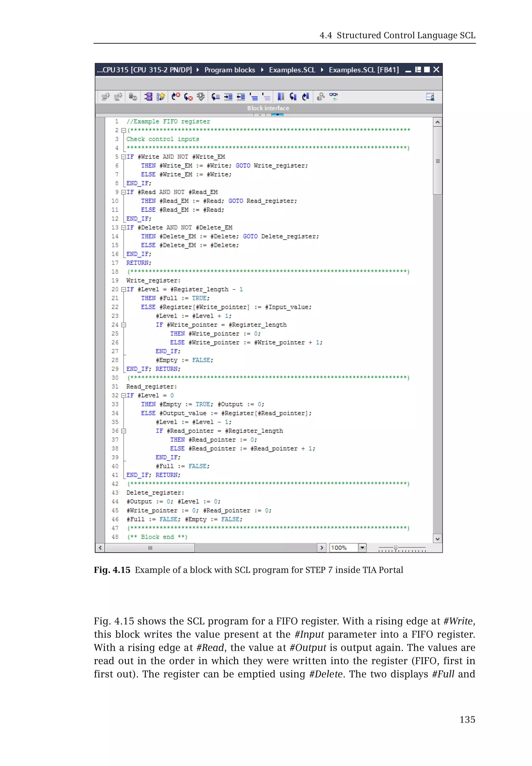This screenshot has height=766, width=532.
Task: Uncomment selected lines via greyed toolbar icon
Action: click(266, 97)
